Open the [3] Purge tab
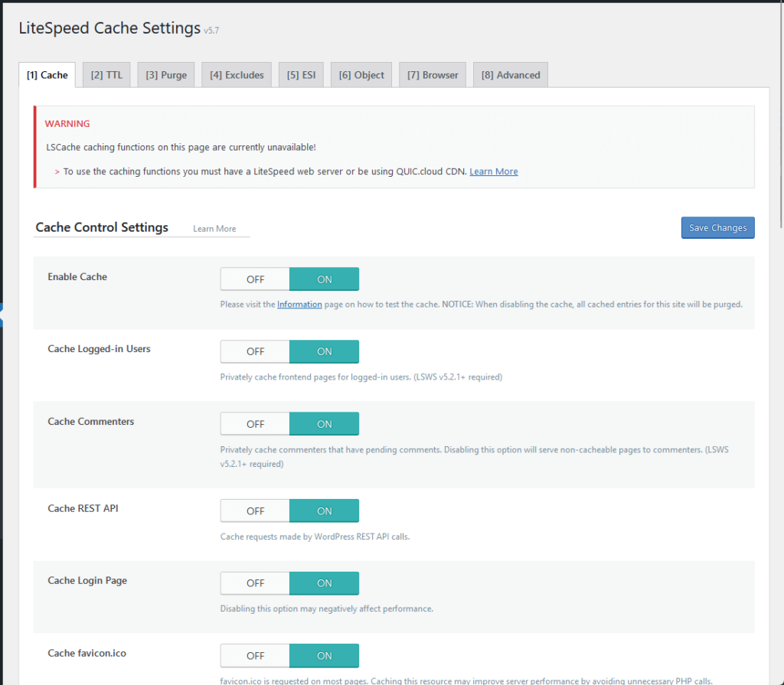 point(166,75)
